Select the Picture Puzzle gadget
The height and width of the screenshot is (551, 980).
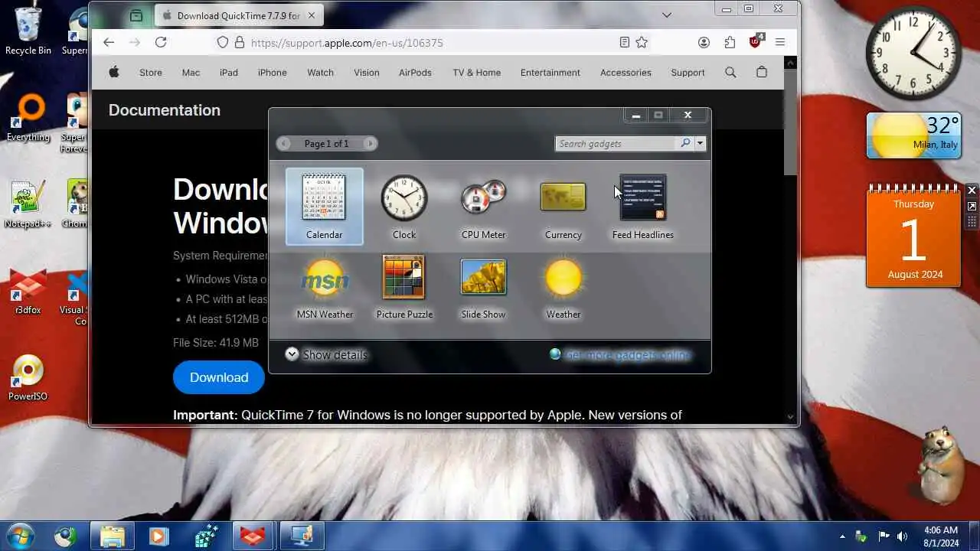tap(404, 286)
